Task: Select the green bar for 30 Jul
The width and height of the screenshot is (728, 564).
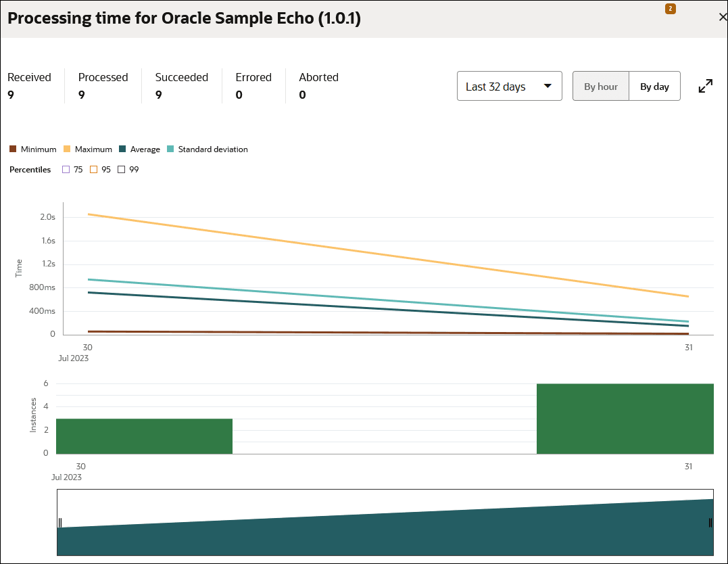Action: [x=145, y=436]
